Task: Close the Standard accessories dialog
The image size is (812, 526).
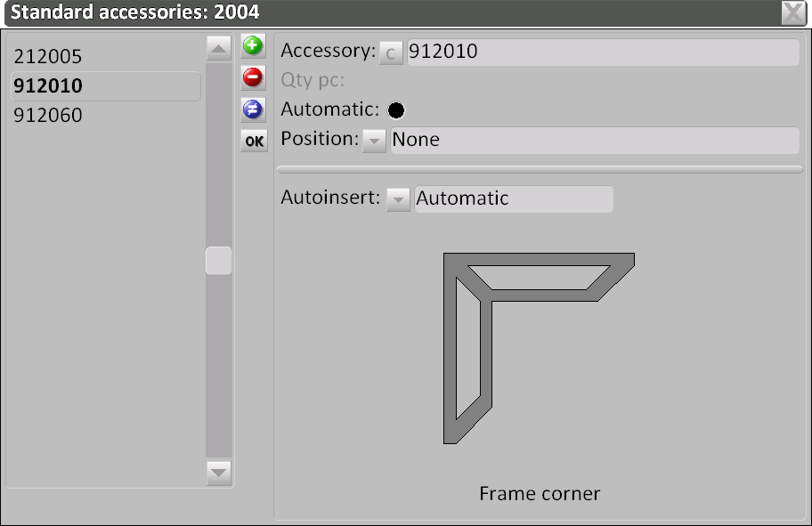Action: point(793,13)
